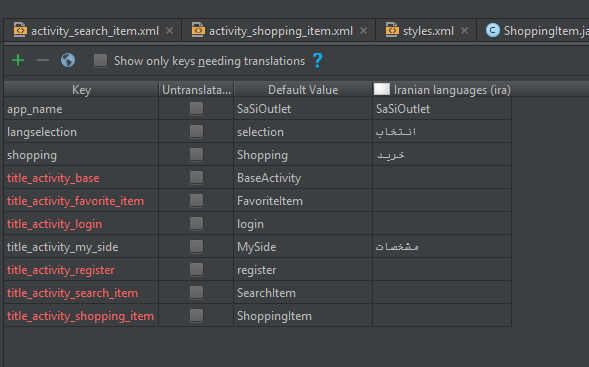Image resolution: width=589 pixels, height=367 pixels.
Task: Click the activity_shopping_item.xml file icon
Action: click(x=198, y=30)
